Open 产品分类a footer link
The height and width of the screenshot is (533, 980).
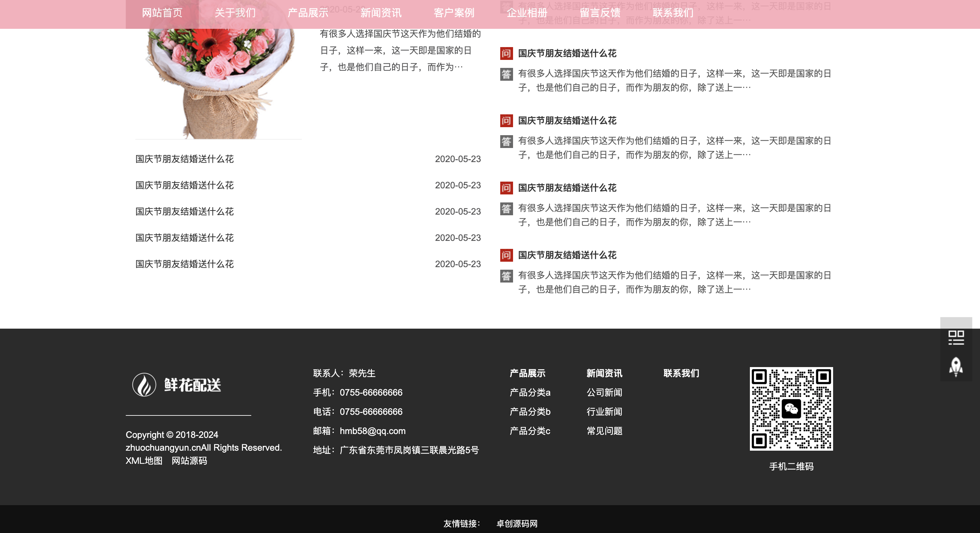tap(530, 392)
